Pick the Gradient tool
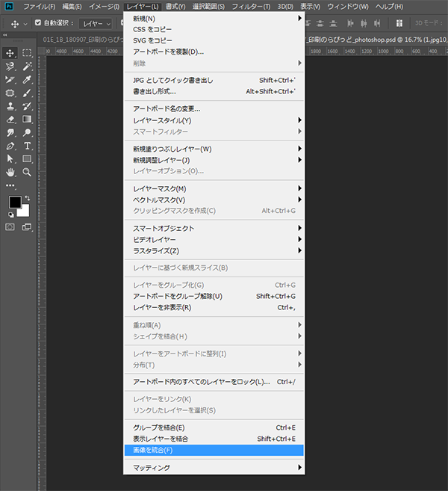Image resolution: width=448 pixels, height=491 pixels. click(27, 119)
